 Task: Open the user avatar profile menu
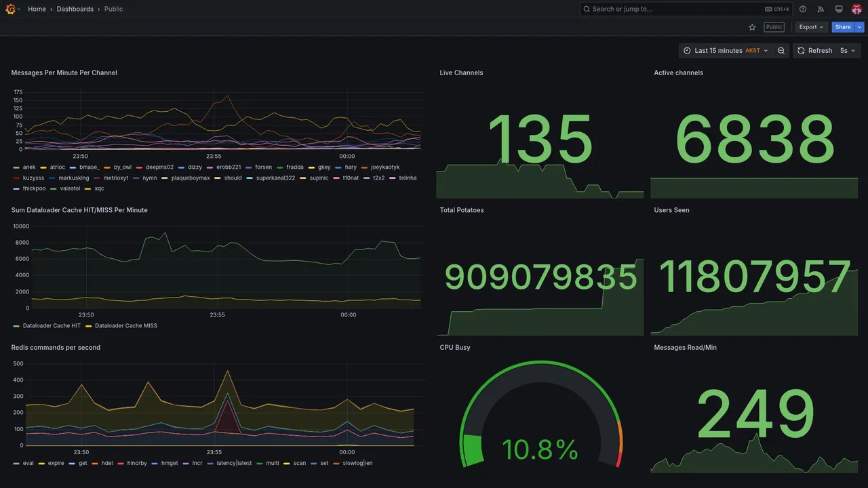(x=856, y=9)
